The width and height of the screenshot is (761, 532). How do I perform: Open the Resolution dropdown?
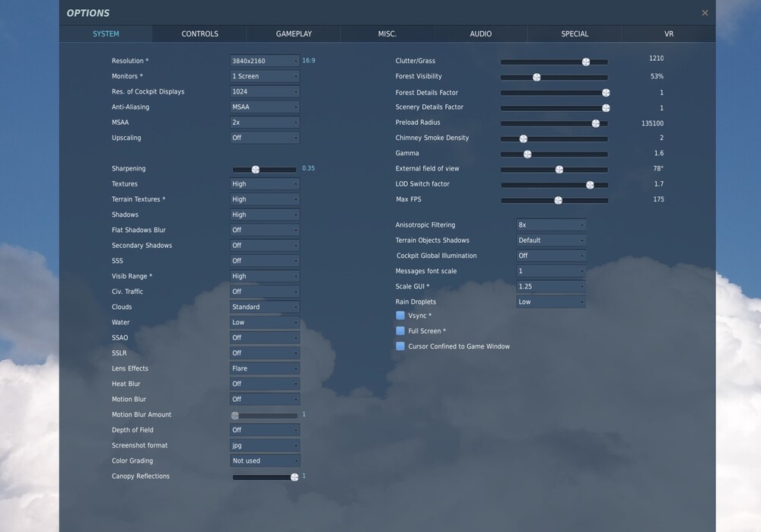click(x=265, y=61)
